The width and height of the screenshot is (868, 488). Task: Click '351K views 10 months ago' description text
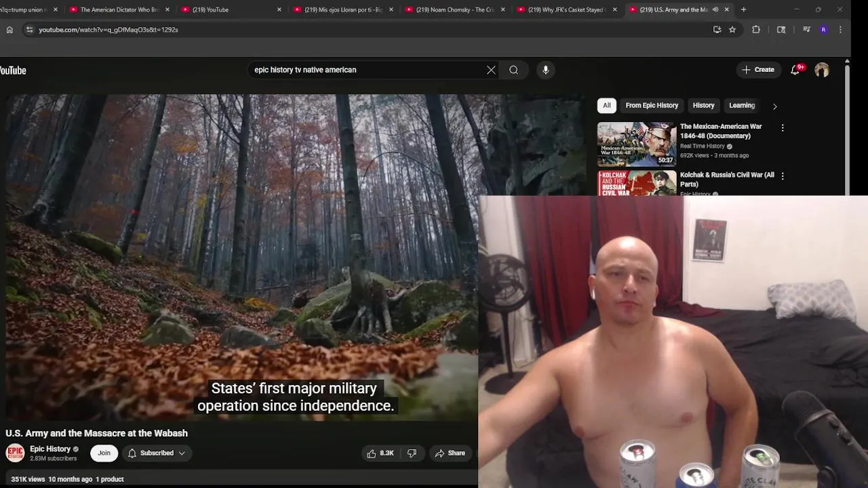click(x=52, y=479)
